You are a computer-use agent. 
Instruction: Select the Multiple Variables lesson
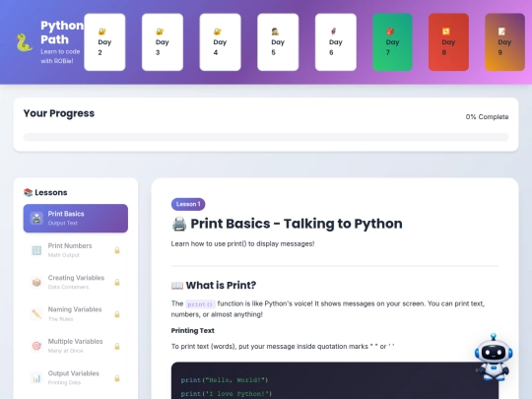tap(76, 346)
